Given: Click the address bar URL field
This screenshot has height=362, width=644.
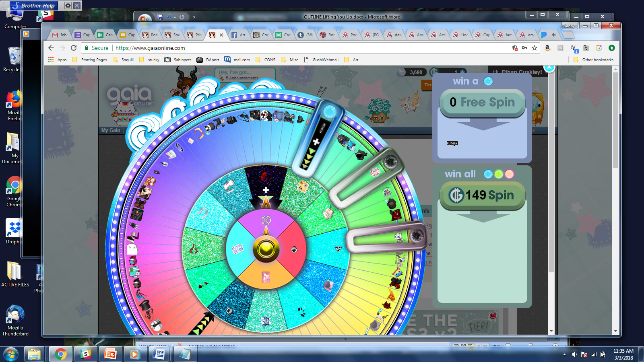Looking at the screenshot, I should [x=282, y=48].
